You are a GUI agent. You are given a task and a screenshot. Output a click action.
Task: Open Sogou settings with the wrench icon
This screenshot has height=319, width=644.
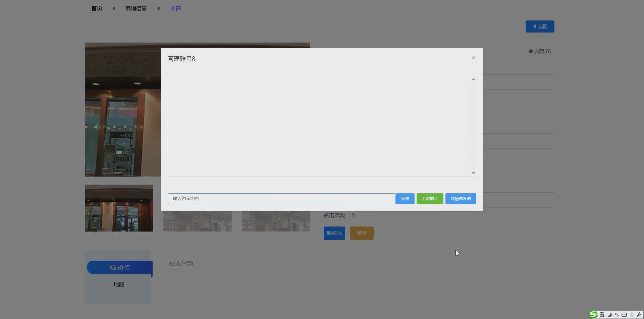point(639,315)
